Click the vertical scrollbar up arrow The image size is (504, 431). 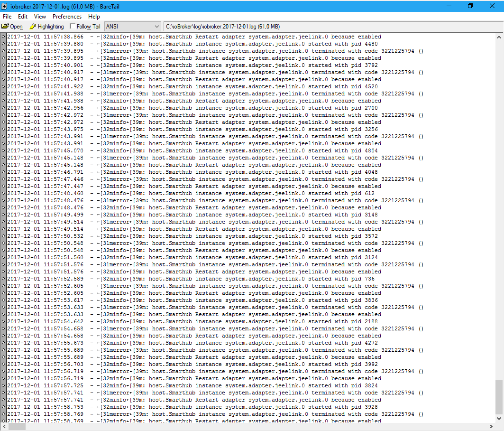[x=499, y=37]
